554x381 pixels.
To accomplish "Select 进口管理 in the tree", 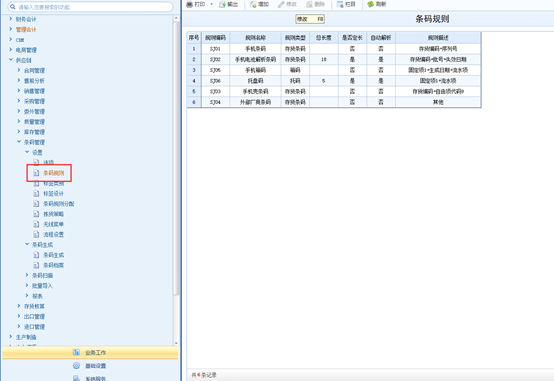I will (x=34, y=327).
